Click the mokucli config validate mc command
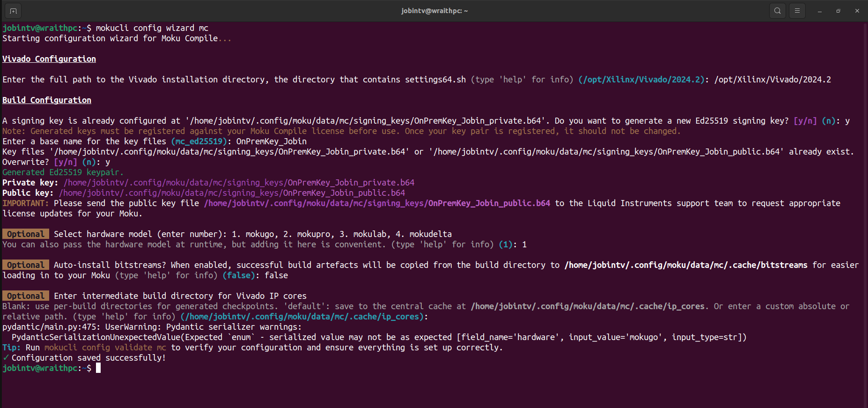The height and width of the screenshot is (408, 868). tap(105, 348)
